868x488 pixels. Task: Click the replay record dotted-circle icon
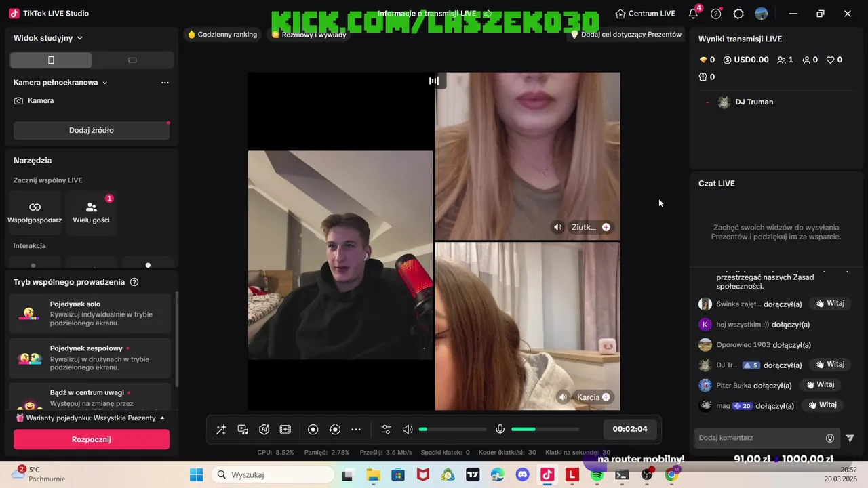[334, 430]
